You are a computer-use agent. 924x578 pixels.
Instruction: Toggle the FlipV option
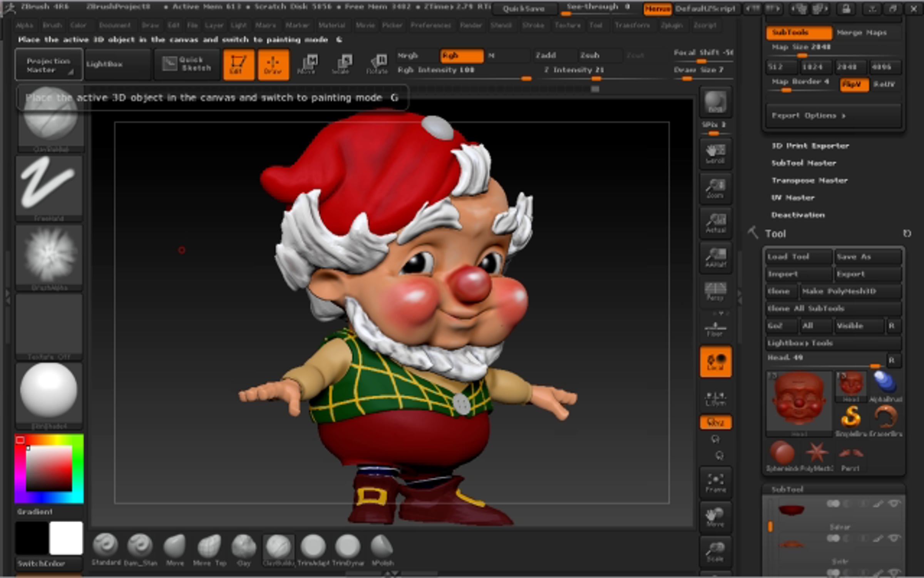854,84
